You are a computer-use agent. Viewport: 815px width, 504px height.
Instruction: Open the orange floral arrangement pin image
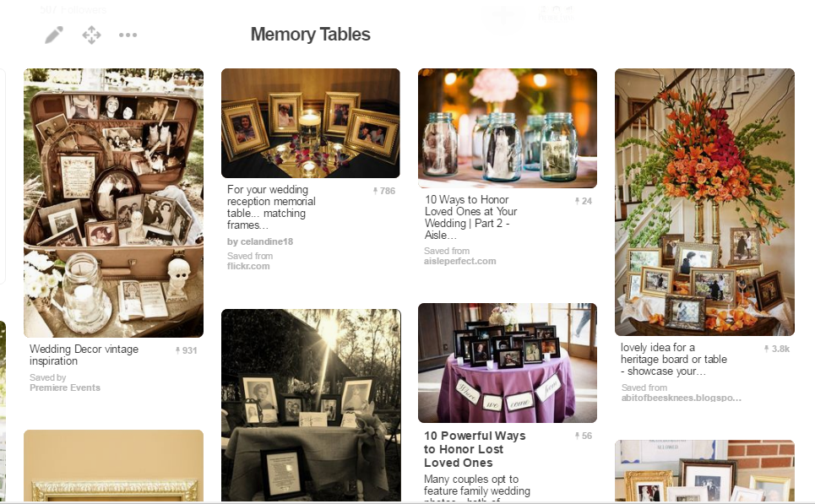[704, 202]
